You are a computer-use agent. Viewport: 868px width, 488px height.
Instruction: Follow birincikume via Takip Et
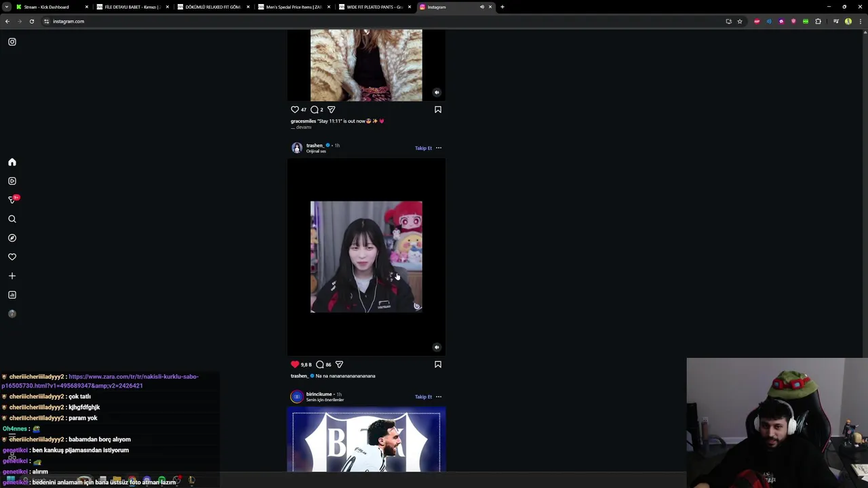[x=423, y=396]
